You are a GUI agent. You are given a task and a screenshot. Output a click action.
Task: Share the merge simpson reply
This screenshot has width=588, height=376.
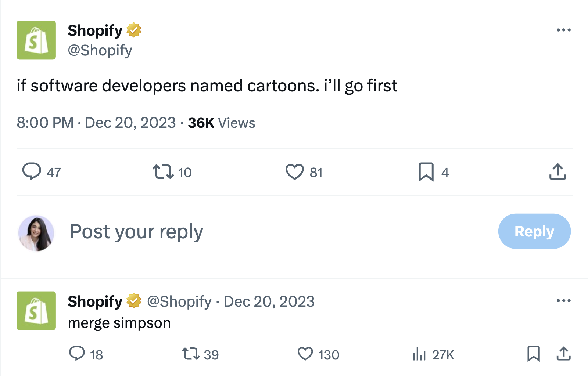pyautogui.click(x=563, y=354)
